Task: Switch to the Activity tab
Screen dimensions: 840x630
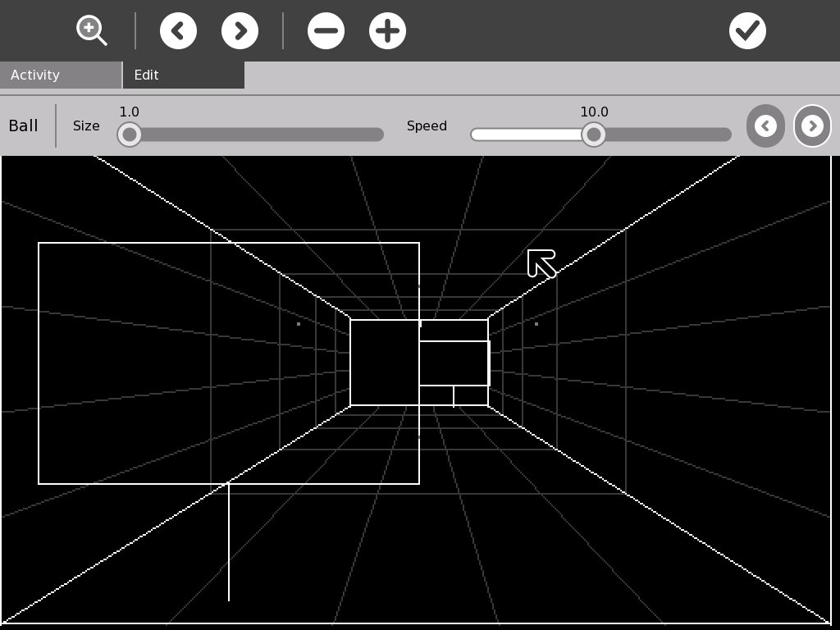Action: click(x=61, y=75)
